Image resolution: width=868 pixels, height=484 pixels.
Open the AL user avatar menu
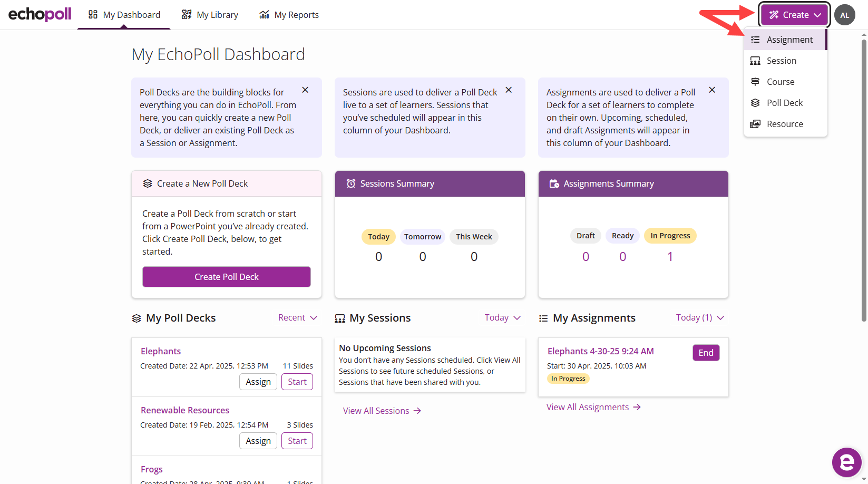pyautogui.click(x=844, y=15)
